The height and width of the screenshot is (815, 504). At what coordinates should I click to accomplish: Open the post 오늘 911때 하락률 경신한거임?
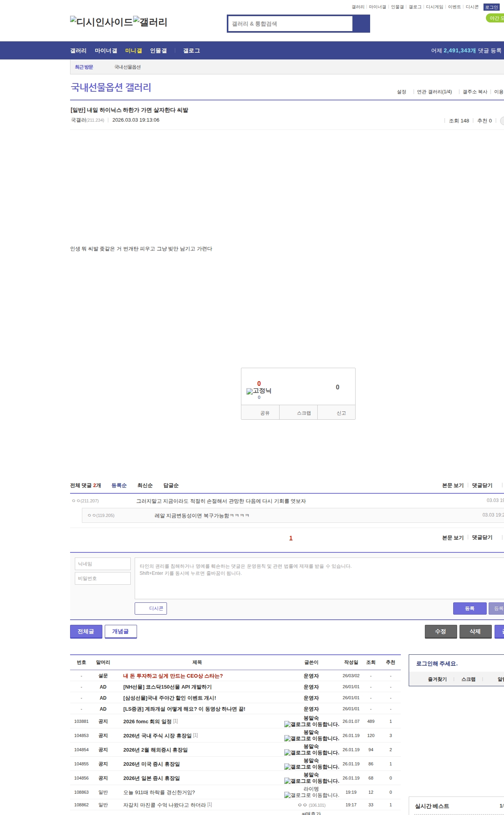(x=159, y=793)
